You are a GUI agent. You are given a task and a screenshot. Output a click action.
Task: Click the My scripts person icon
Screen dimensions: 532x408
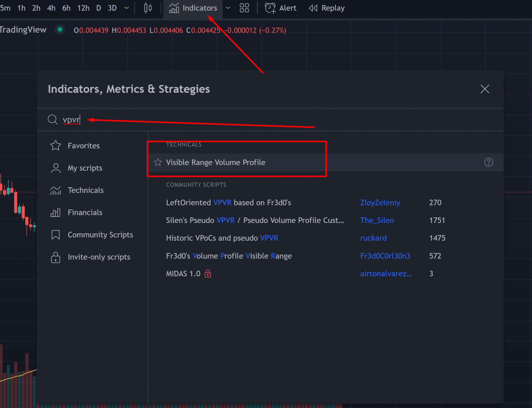tap(56, 168)
